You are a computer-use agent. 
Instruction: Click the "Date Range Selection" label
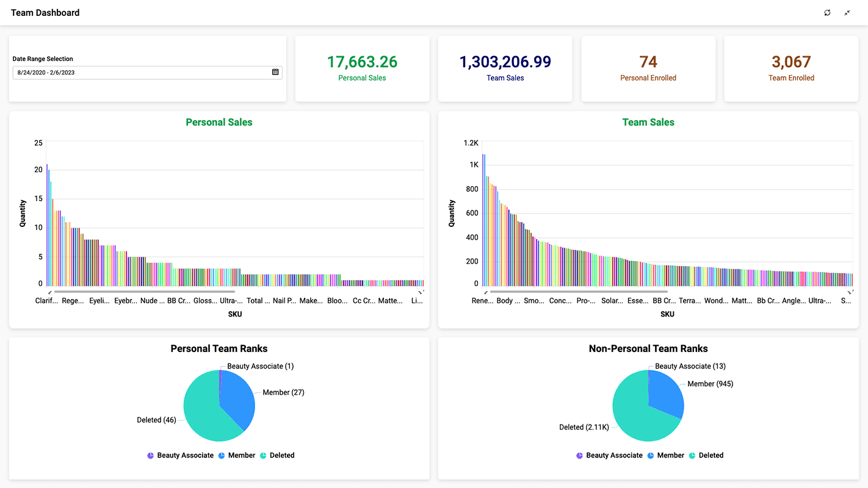(43, 59)
